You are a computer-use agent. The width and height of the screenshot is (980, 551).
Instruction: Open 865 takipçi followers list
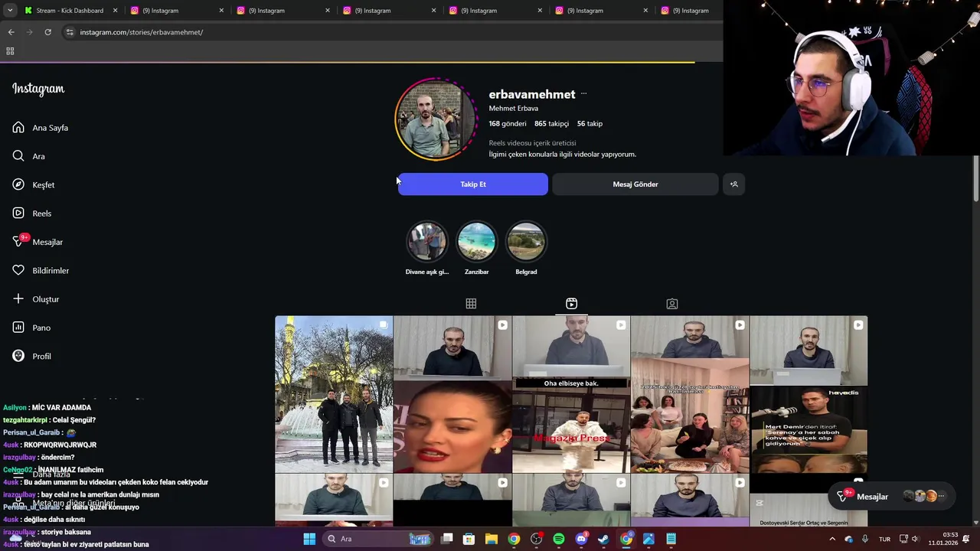551,123
